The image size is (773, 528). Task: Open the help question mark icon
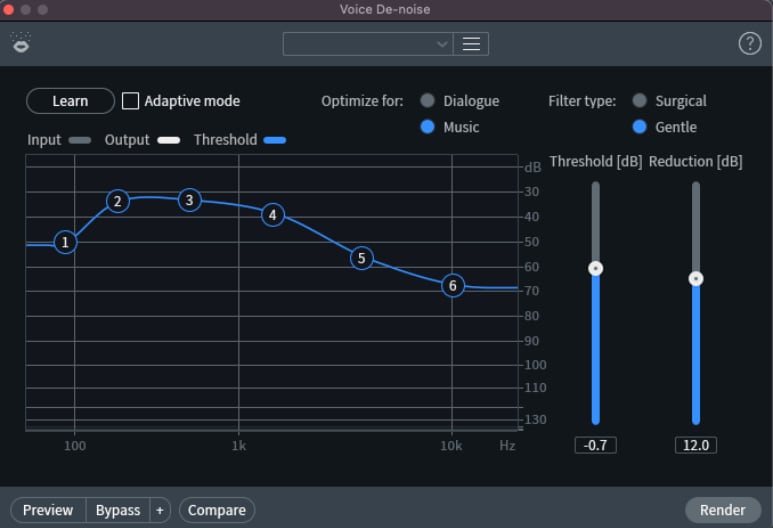[x=750, y=44]
